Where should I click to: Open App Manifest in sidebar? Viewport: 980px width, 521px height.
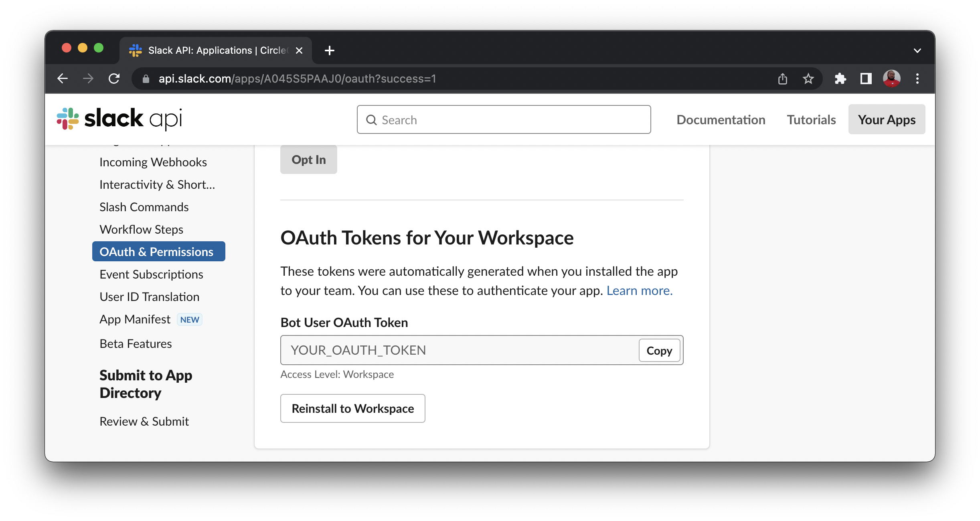pyautogui.click(x=135, y=319)
